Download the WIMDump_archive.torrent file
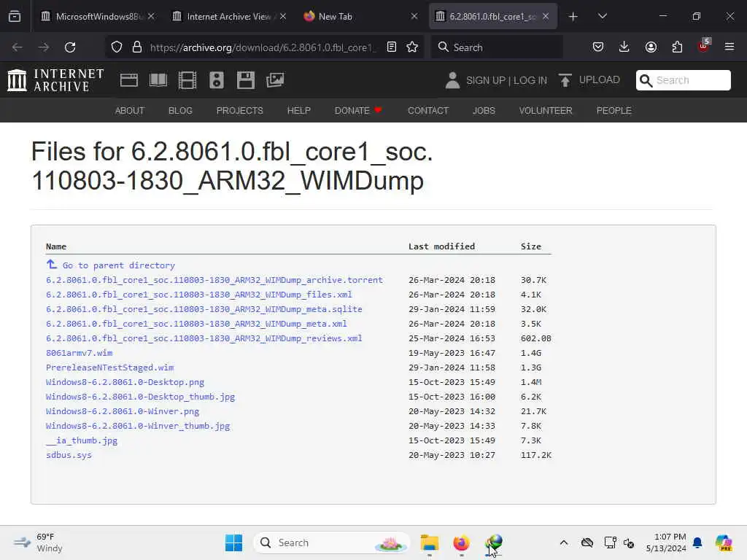747x560 pixels. coord(214,280)
